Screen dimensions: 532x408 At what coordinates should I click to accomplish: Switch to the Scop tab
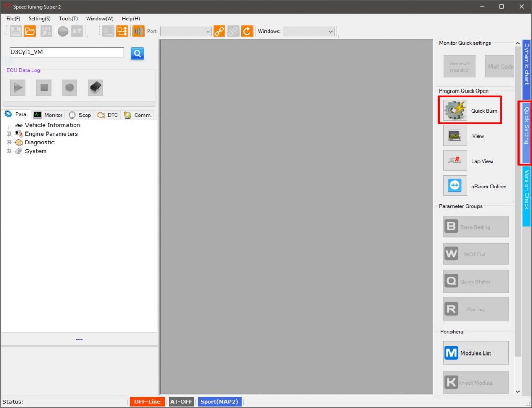[x=79, y=115]
